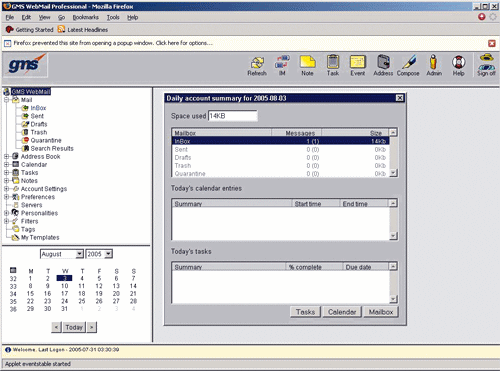Open the Tools menu
Viewport: 500px width, 371px height.
coord(113,17)
